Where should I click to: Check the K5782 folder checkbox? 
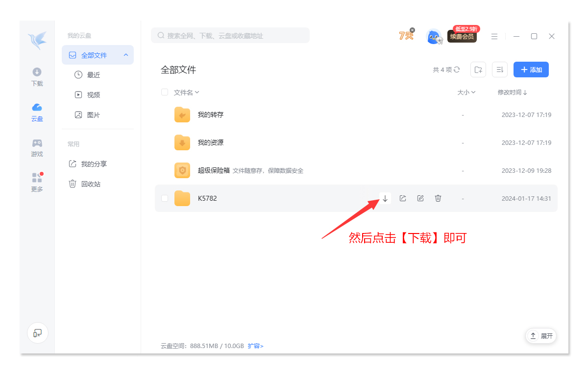(x=165, y=198)
